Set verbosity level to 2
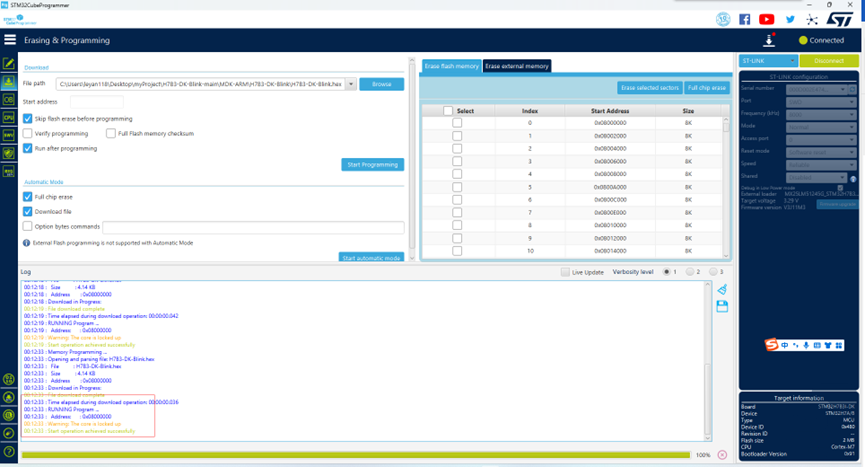 point(690,272)
